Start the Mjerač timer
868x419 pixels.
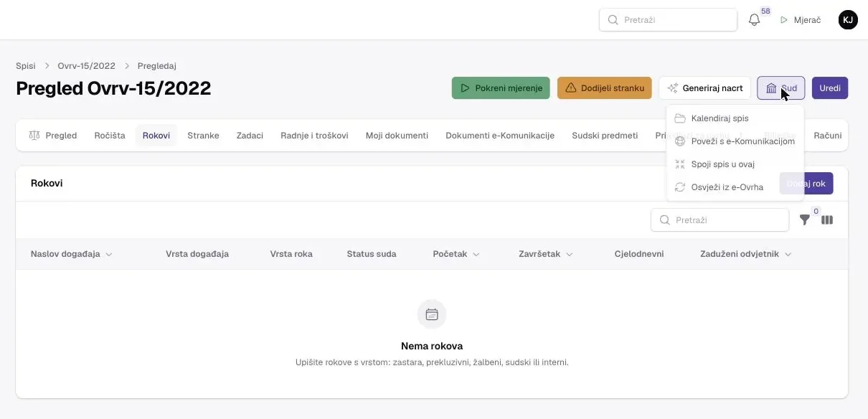coord(800,20)
